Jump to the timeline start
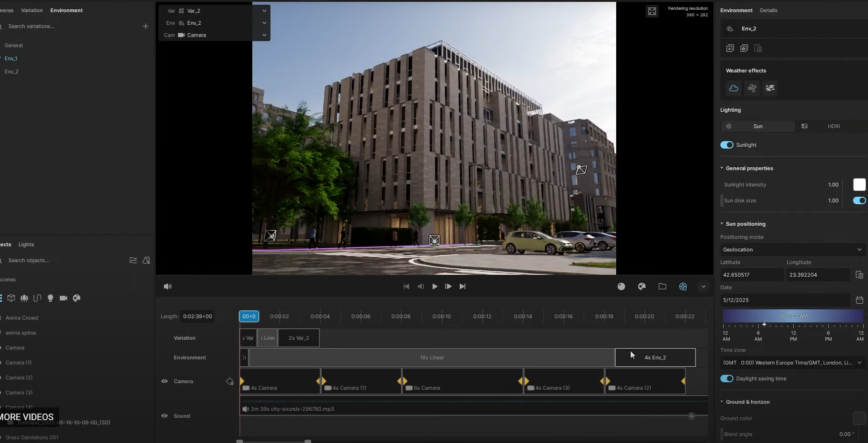This screenshot has width=868, height=443. tap(406, 286)
